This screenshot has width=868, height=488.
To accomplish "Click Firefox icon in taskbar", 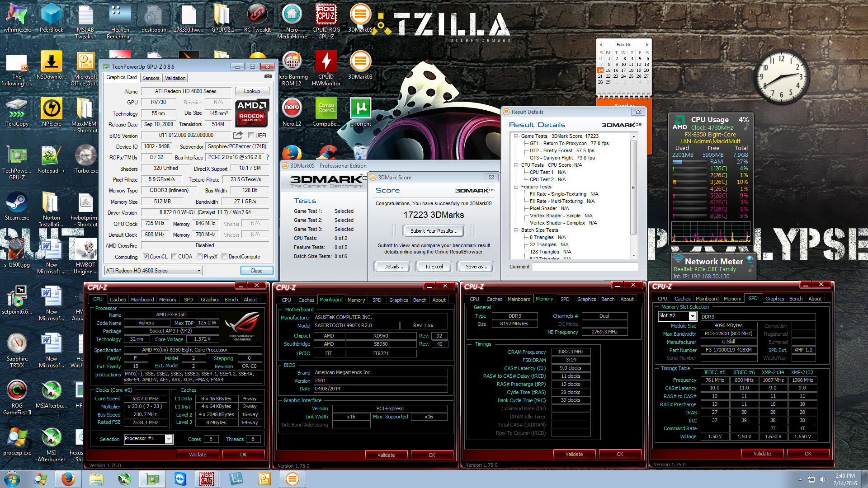I will coord(68,479).
